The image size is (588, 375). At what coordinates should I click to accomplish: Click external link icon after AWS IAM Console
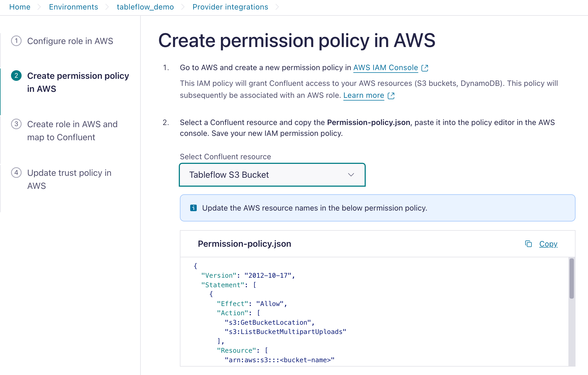click(x=425, y=68)
